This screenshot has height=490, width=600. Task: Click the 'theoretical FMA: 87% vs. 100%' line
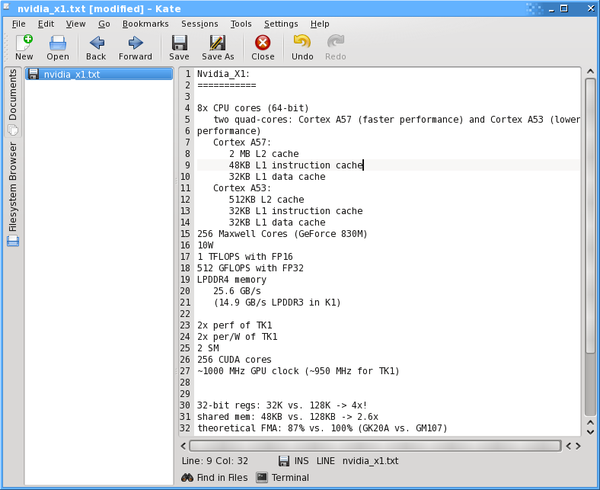pyautogui.click(x=322, y=428)
